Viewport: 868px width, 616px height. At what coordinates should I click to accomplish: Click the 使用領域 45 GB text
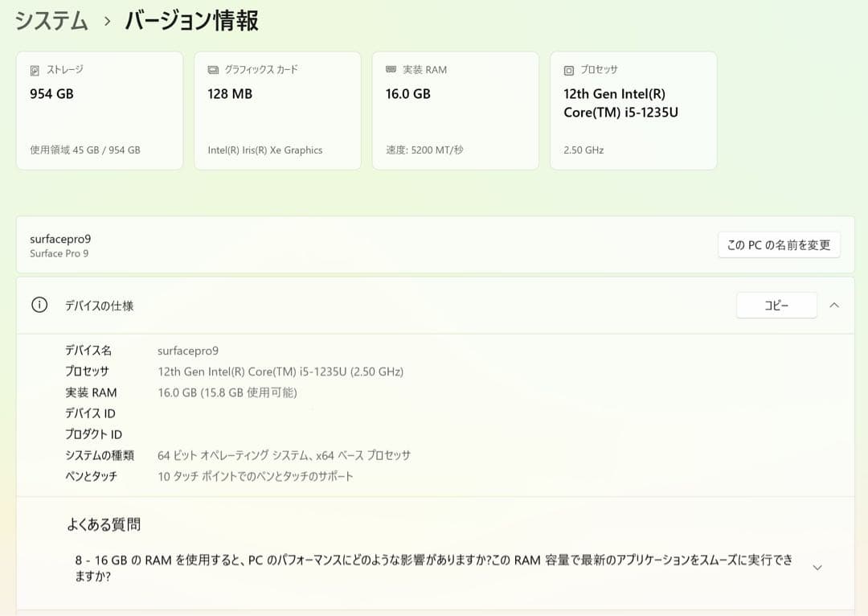[85, 150]
